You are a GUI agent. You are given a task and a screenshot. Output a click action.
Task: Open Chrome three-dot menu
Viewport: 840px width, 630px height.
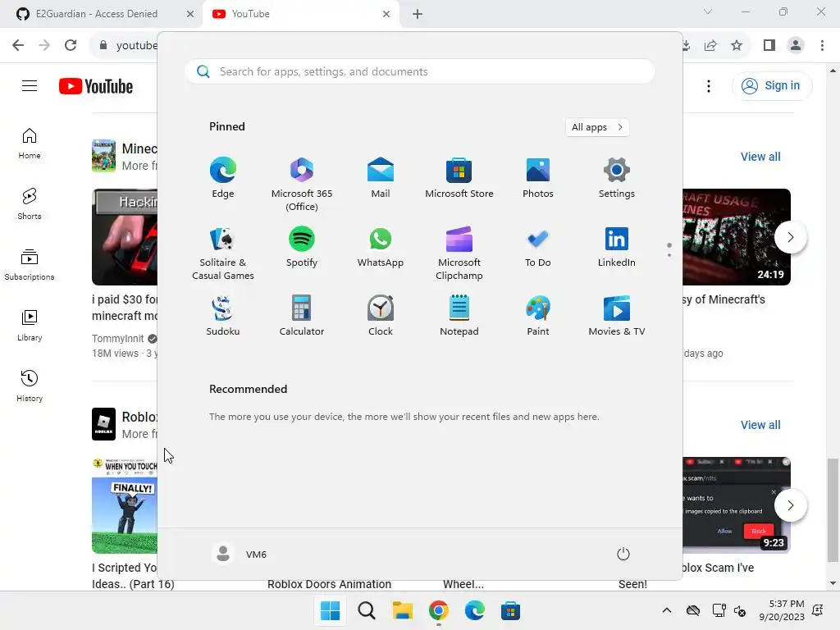(x=822, y=46)
